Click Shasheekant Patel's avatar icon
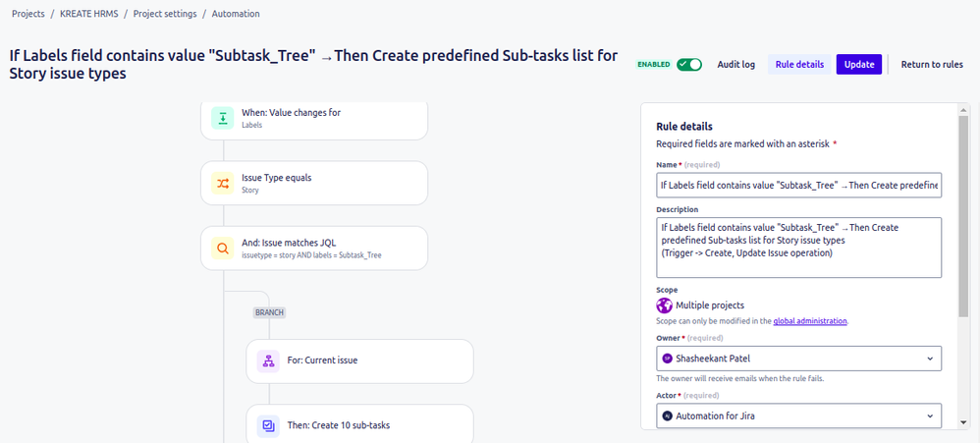Viewport: 980px width, 443px height. 667,359
